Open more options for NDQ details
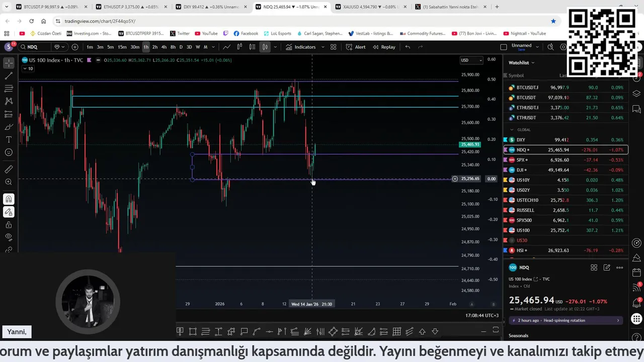The width and height of the screenshot is (644, 362). [620, 267]
